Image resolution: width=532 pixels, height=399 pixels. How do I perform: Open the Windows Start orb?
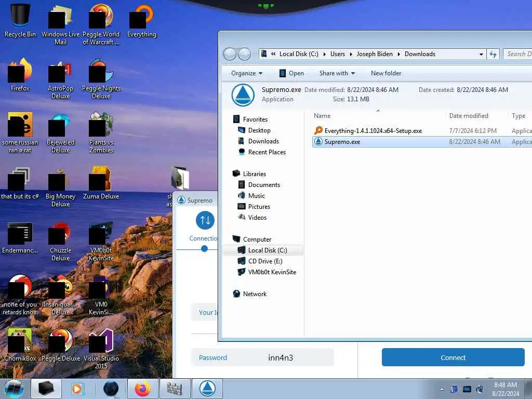tap(14, 389)
